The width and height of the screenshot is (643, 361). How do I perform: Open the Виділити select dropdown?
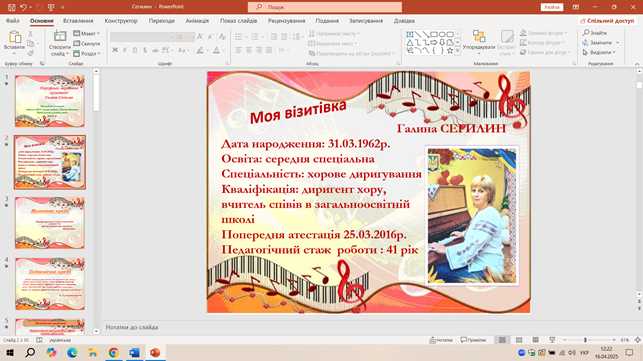coord(599,53)
